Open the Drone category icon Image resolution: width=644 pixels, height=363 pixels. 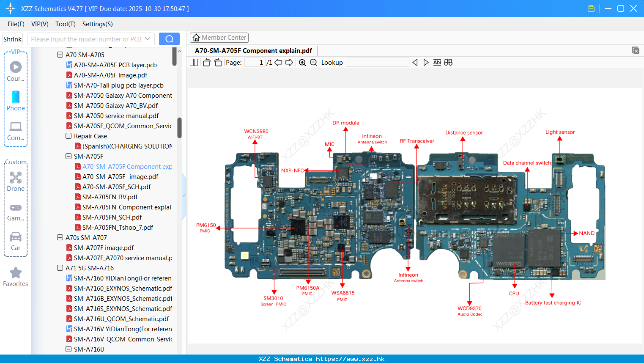coord(16,177)
